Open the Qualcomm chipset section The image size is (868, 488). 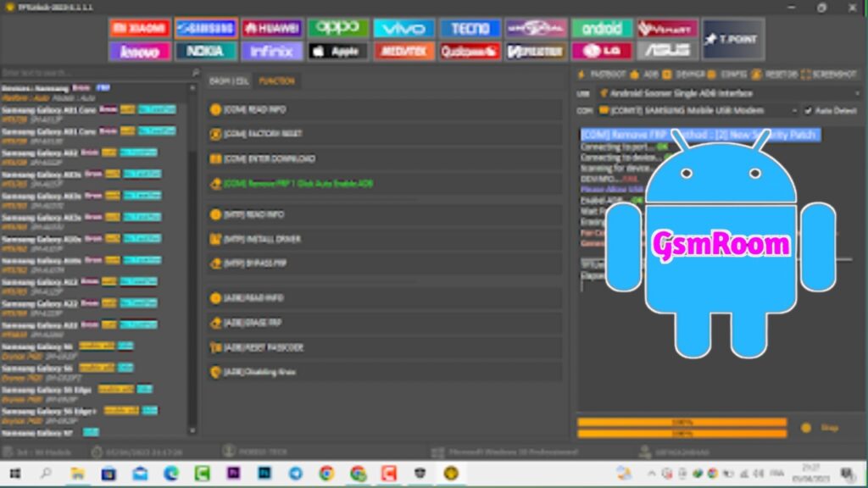click(470, 52)
